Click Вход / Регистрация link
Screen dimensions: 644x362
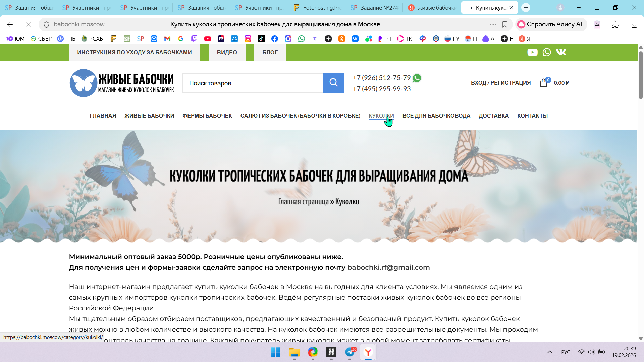[x=500, y=83]
